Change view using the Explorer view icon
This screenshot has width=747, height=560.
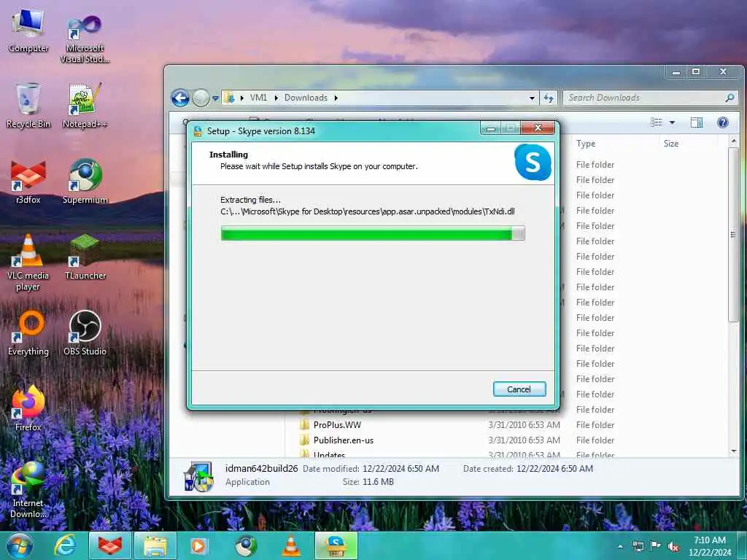point(657,122)
